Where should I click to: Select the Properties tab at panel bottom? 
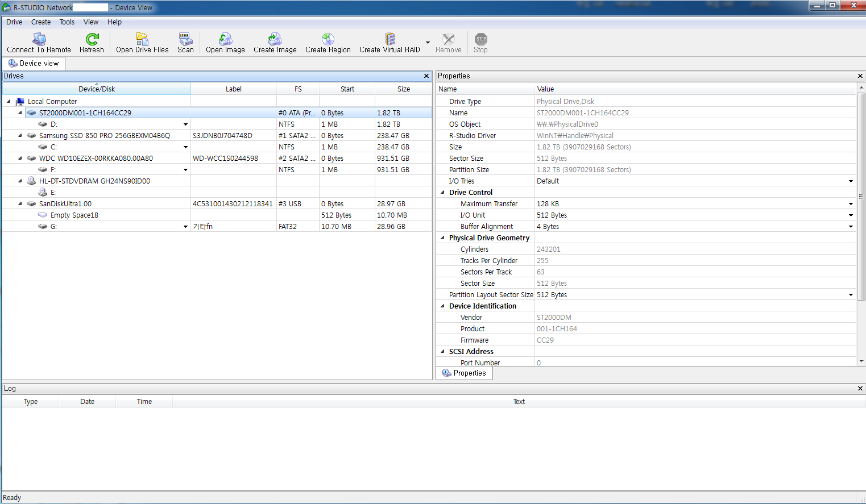click(x=464, y=373)
